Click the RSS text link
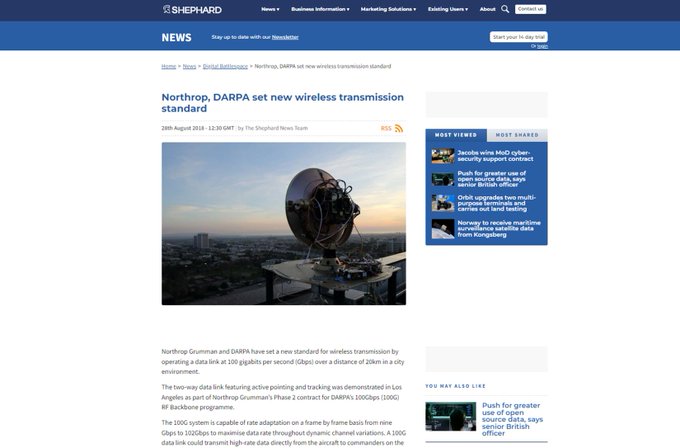This screenshot has height=448, width=680. pos(386,128)
